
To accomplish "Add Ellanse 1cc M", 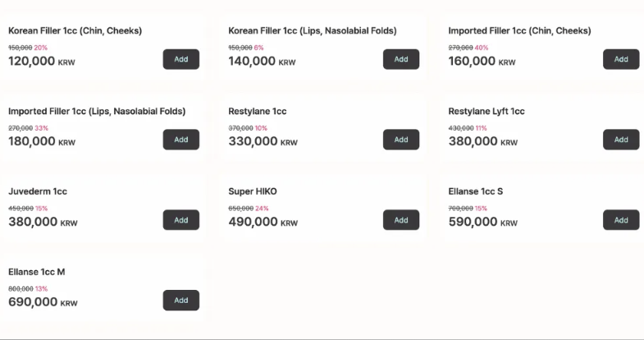I will click(180, 301).
